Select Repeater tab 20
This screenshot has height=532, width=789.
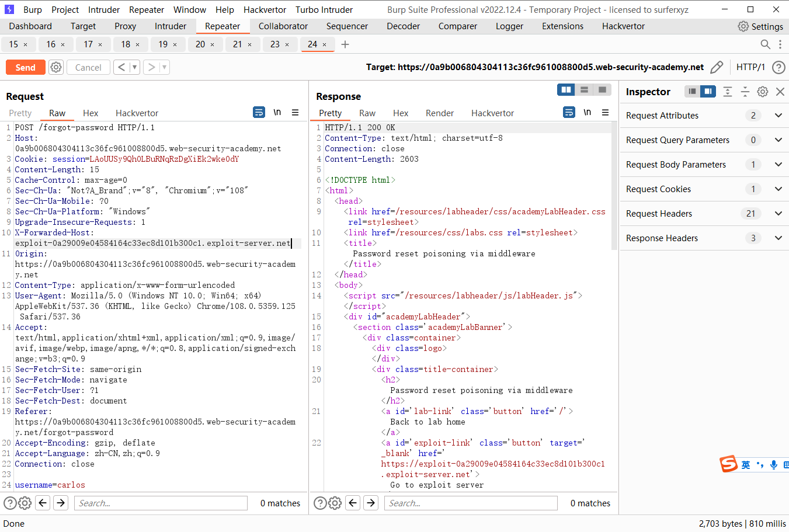click(x=200, y=44)
